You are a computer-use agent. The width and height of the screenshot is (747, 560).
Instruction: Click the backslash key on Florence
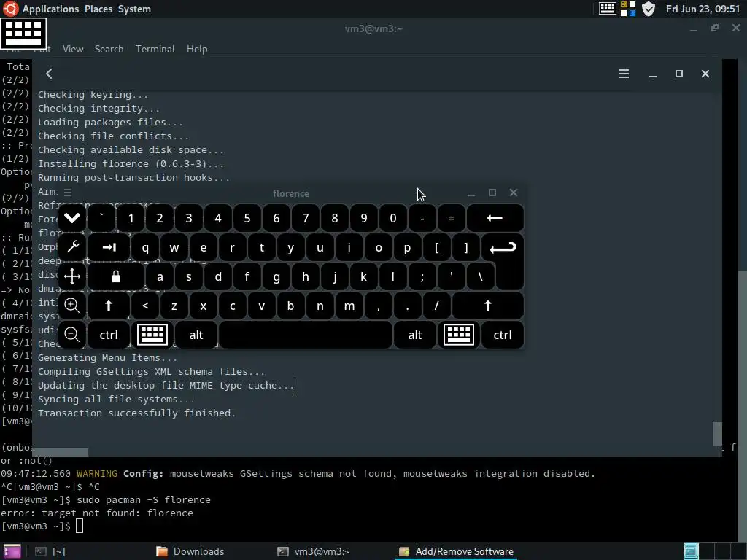coord(480,276)
